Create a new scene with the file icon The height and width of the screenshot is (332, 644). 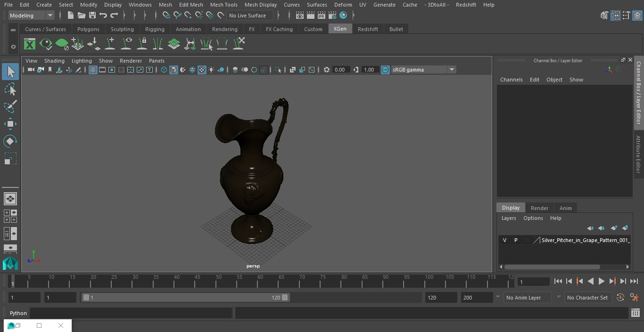[70, 16]
